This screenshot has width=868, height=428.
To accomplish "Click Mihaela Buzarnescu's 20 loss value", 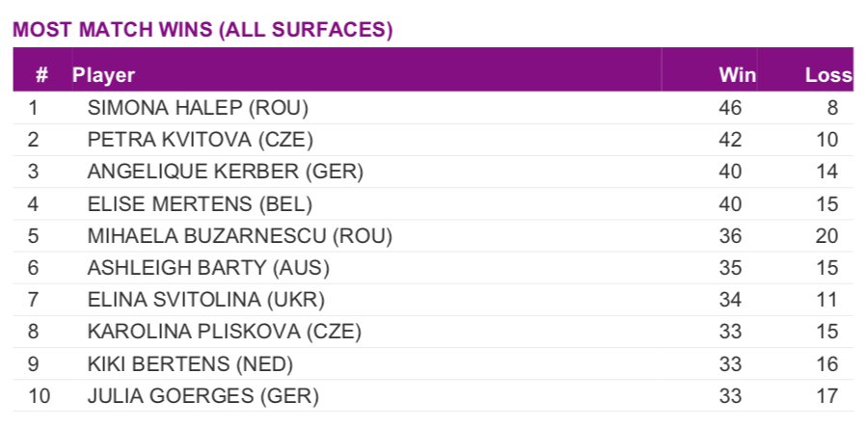I will pos(827,235).
